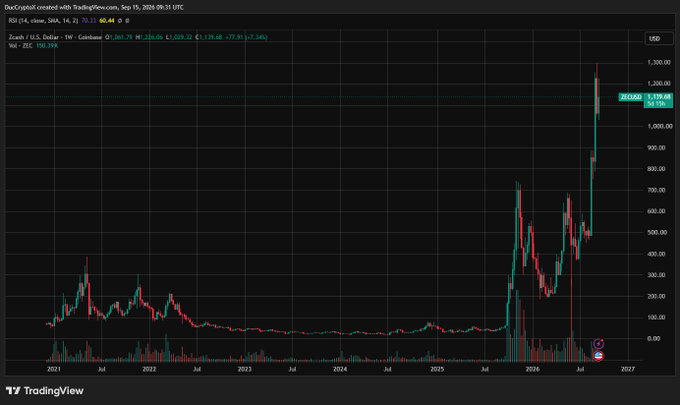
Task: Click the 400.00 price axis label
Action: point(656,254)
